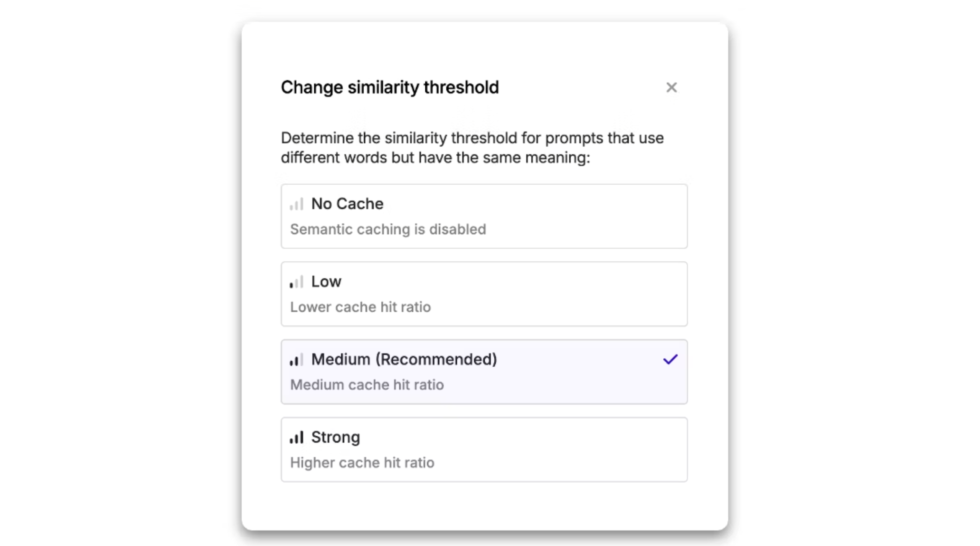Click 'Semantic caching is disabled' text
Viewport: 980px width, 546px height.
(x=388, y=229)
